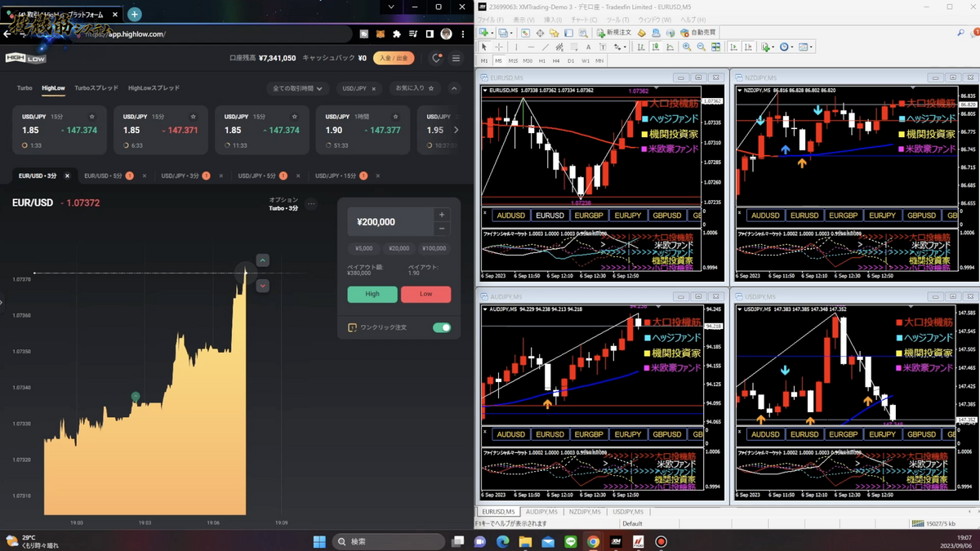
Task: Choose the ¥100,000 preset amount
Action: [x=434, y=248]
